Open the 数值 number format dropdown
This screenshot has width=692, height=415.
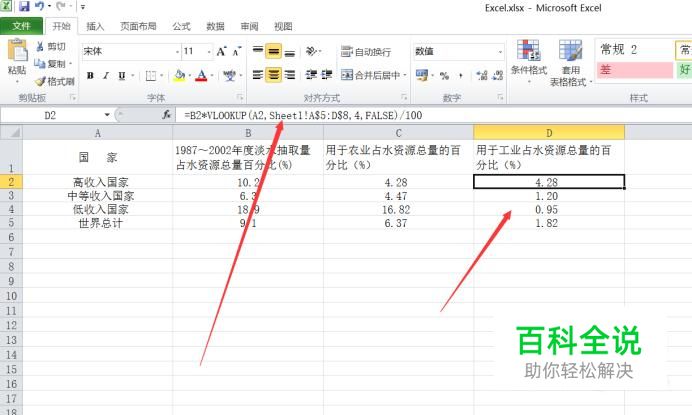click(x=500, y=52)
